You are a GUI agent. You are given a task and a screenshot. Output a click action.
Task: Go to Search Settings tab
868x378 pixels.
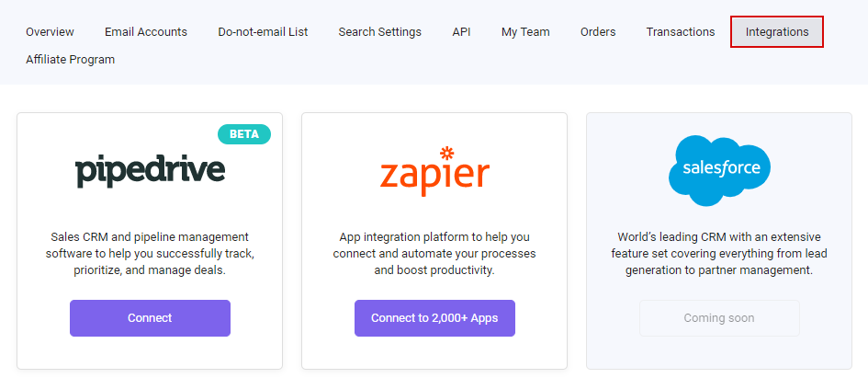pyautogui.click(x=379, y=31)
